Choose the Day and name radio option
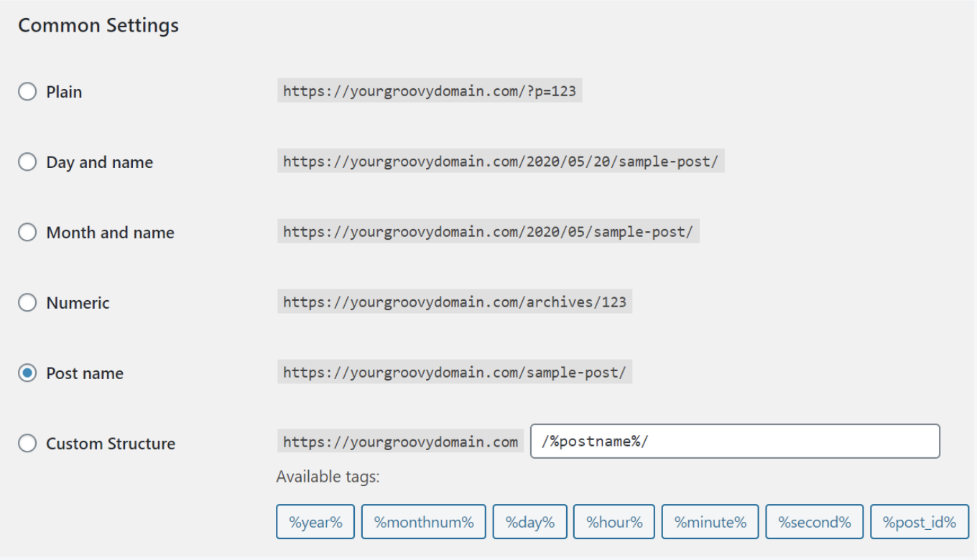977x560 pixels. pyautogui.click(x=27, y=162)
